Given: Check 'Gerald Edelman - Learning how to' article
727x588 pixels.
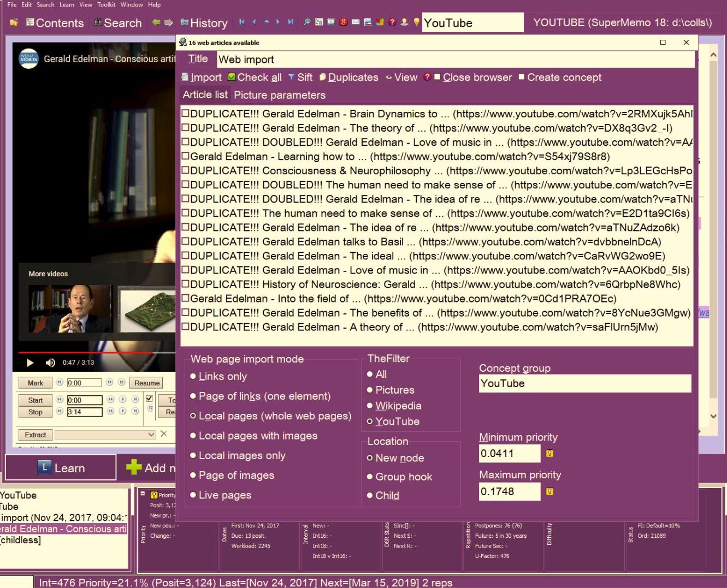Looking at the screenshot, I should (x=186, y=156).
